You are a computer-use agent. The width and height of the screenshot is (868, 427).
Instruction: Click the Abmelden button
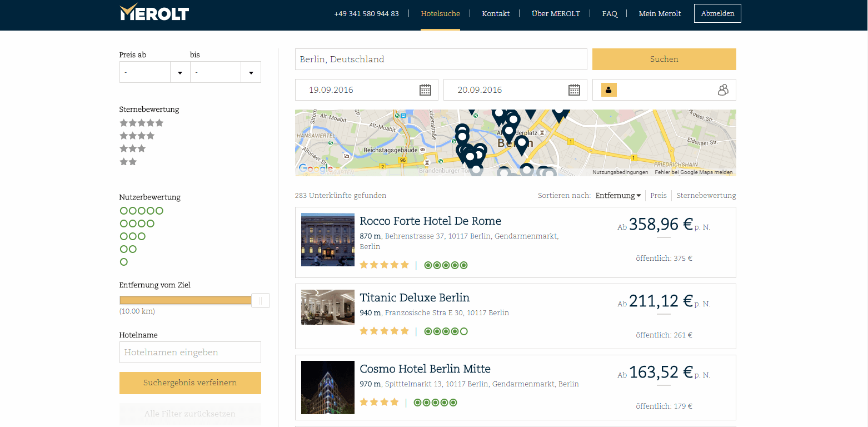pyautogui.click(x=717, y=13)
